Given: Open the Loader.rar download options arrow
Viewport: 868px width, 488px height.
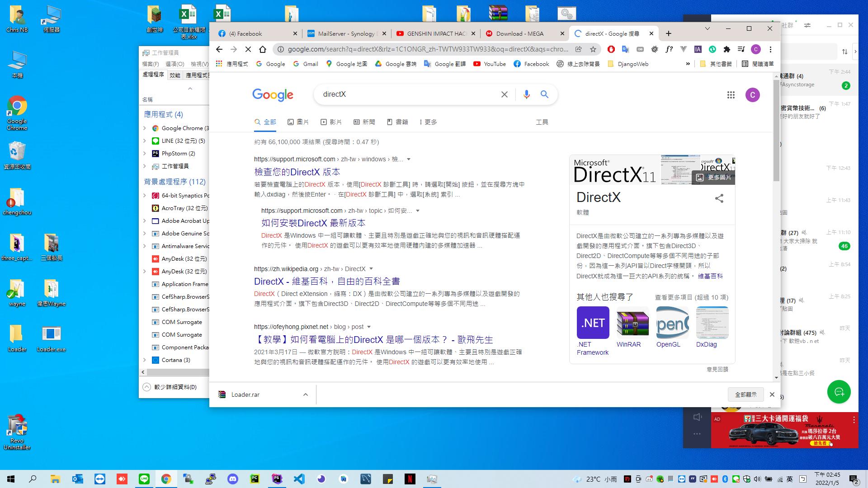Looking at the screenshot, I should pyautogui.click(x=306, y=394).
